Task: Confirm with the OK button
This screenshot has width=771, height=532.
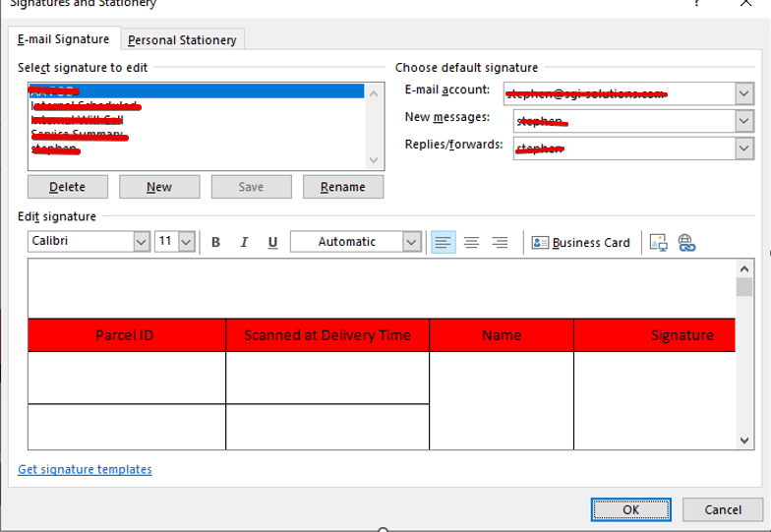Action: click(x=631, y=509)
